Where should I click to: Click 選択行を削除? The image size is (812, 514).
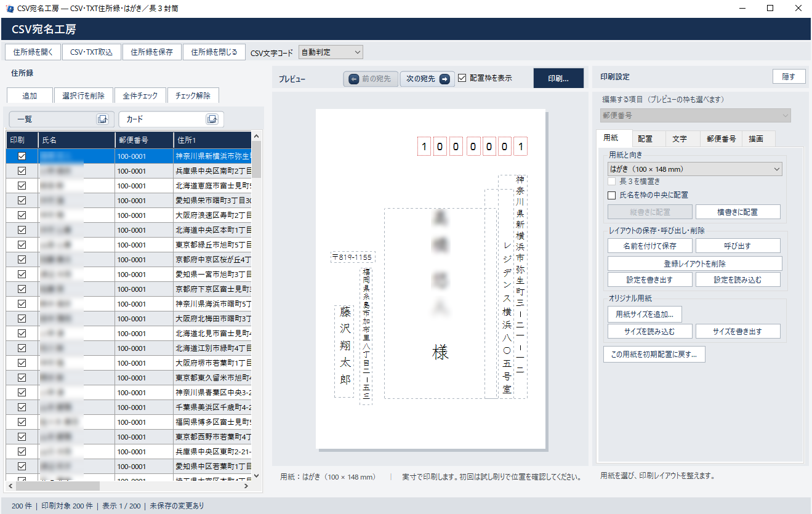click(84, 95)
